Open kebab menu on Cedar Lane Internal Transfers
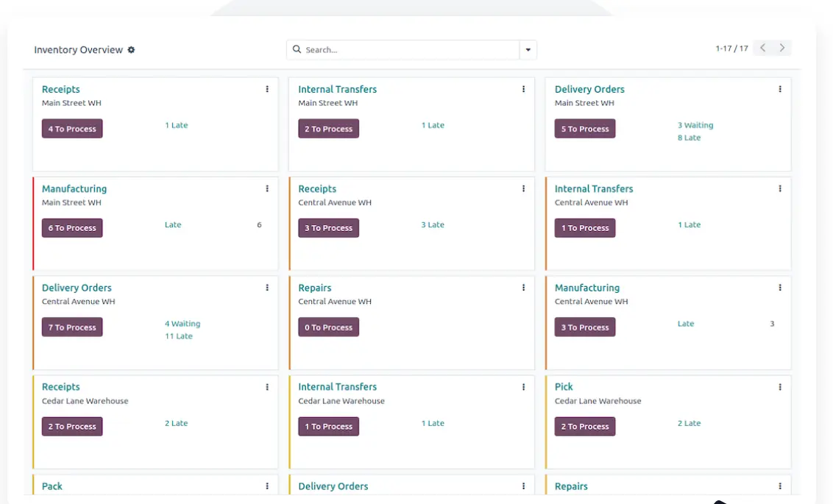This screenshot has width=833, height=504. point(523,387)
